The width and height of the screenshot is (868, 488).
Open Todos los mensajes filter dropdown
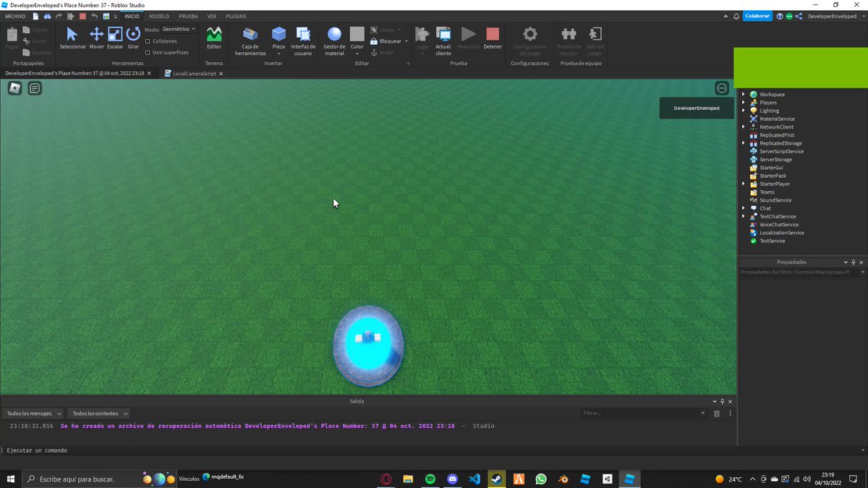pyautogui.click(x=33, y=413)
